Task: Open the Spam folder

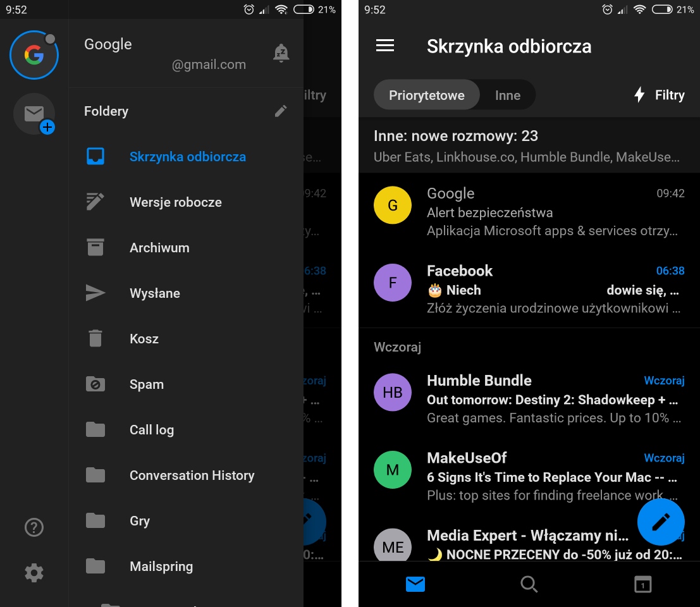Action: [186, 384]
